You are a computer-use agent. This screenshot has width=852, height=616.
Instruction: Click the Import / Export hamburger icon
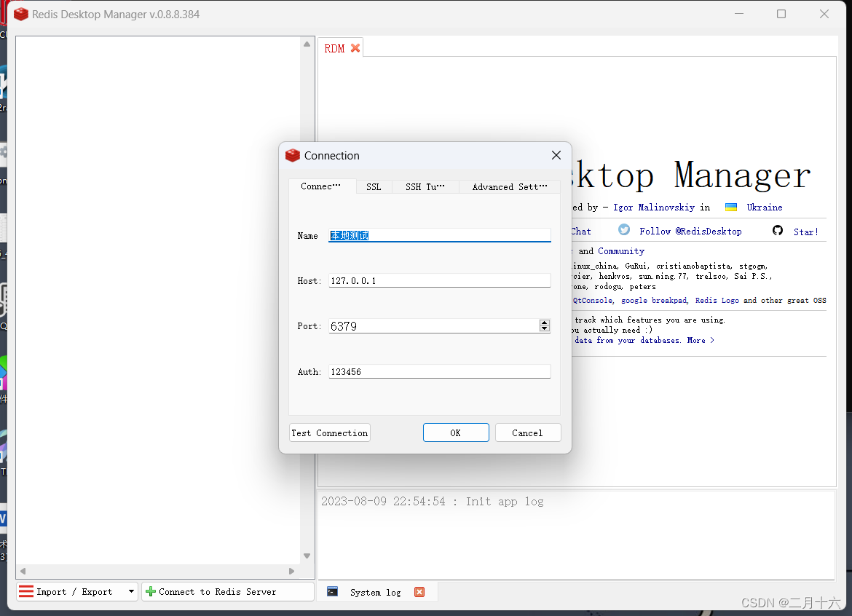click(26, 591)
